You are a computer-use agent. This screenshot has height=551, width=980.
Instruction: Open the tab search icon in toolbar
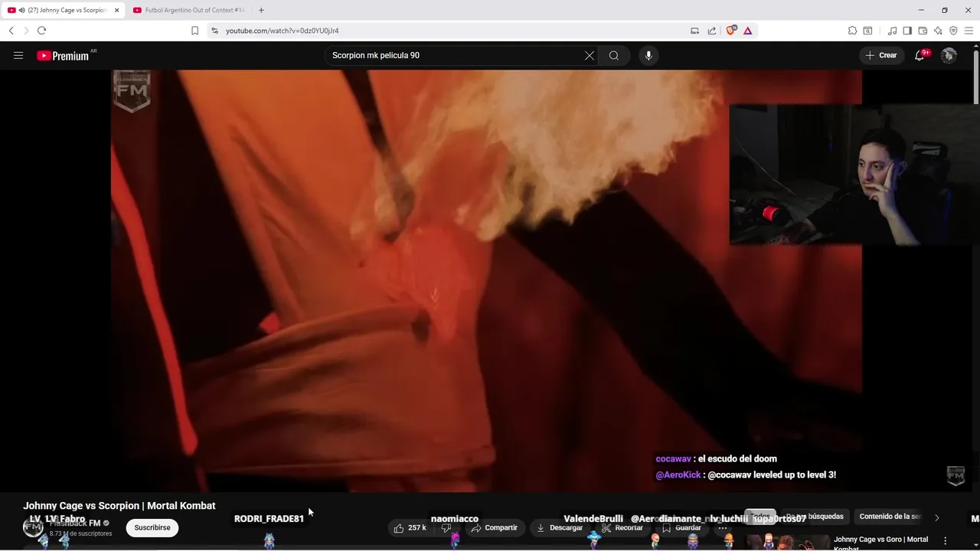coord(867,31)
